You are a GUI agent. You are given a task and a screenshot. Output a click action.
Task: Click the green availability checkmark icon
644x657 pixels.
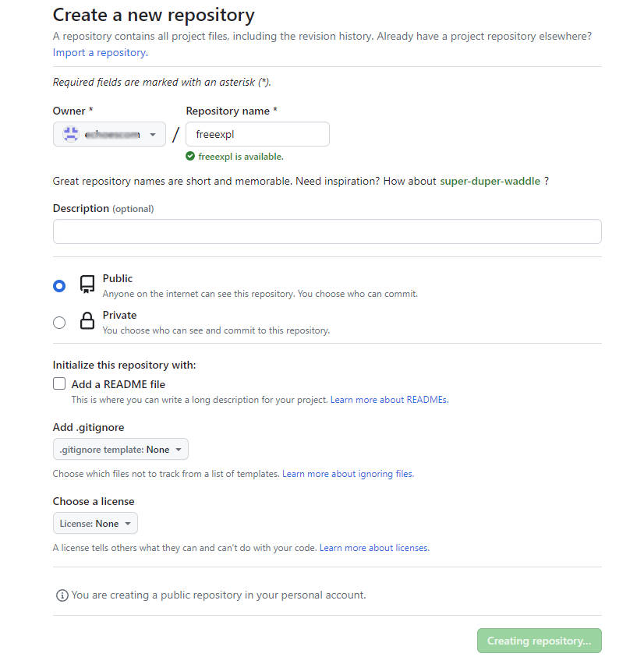(x=190, y=157)
